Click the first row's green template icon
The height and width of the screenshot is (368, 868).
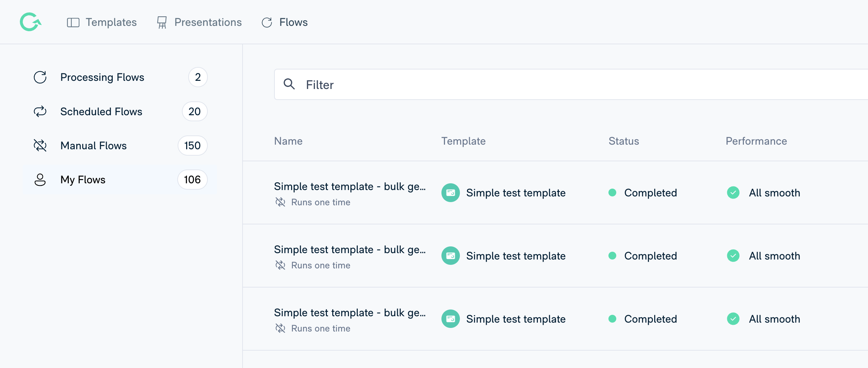pyautogui.click(x=450, y=193)
